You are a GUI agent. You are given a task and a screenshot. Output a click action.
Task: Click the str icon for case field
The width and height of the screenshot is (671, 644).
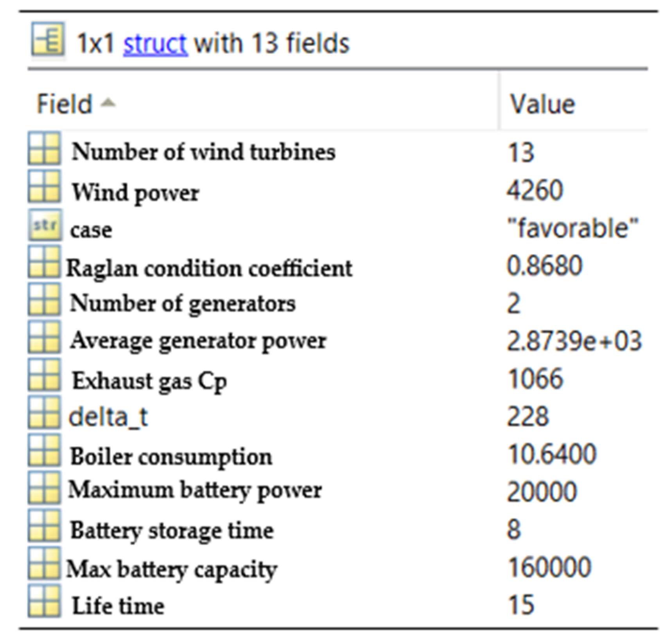coord(45,224)
